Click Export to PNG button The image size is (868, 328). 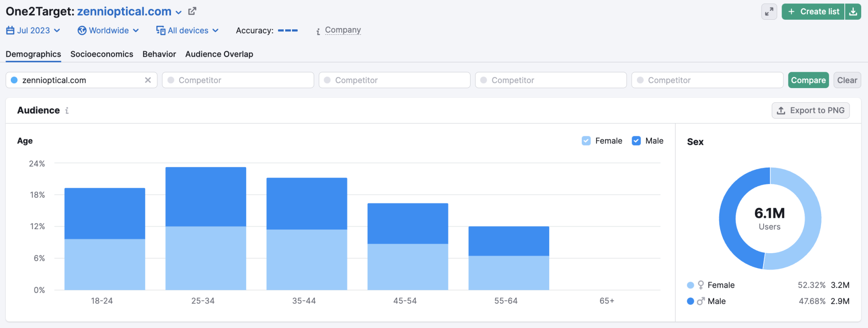coord(810,110)
